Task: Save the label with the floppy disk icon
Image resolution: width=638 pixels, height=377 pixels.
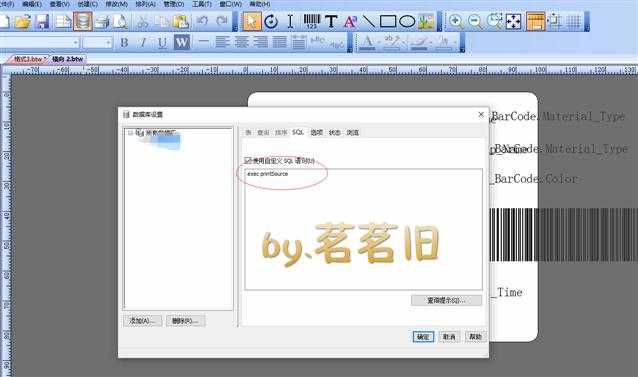Action: point(42,21)
